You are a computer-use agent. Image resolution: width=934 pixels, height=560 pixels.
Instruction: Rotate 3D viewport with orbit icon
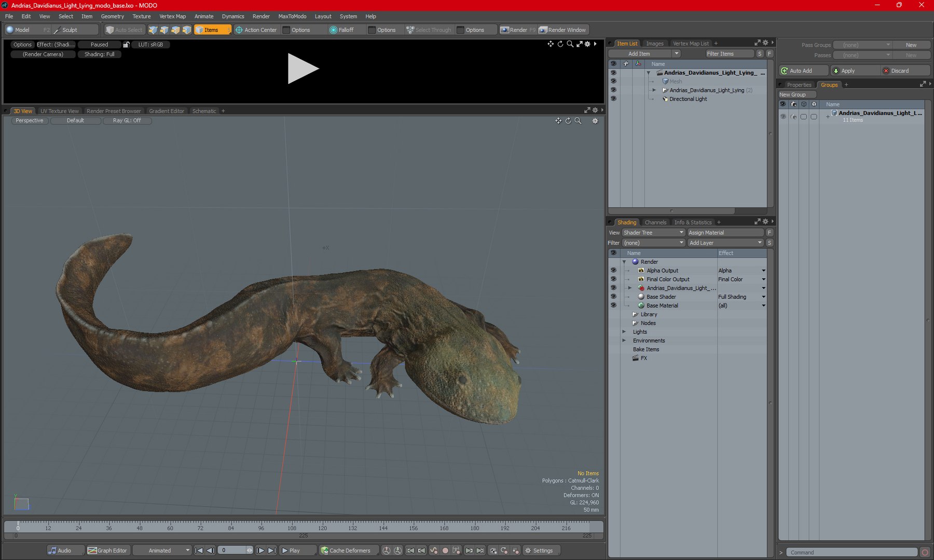pos(568,121)
